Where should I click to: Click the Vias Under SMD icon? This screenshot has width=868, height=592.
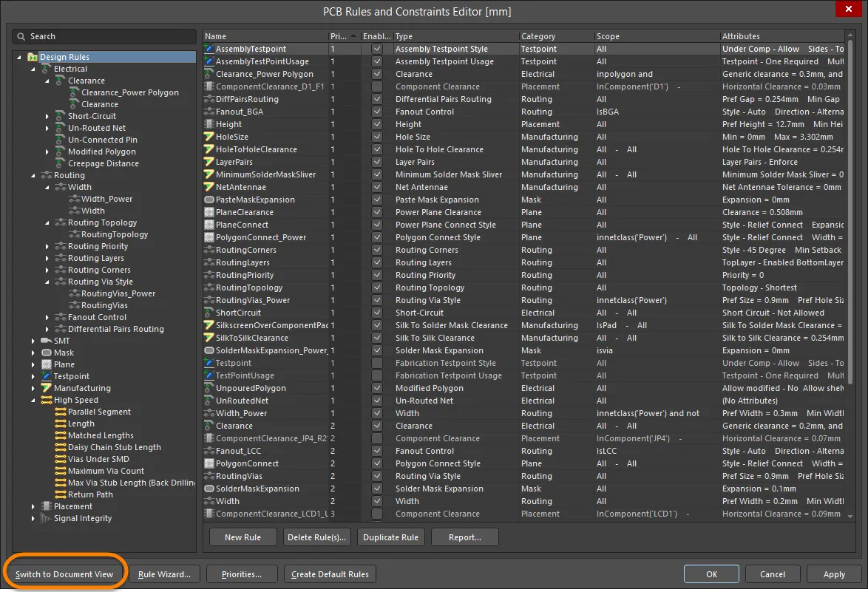point(61,459)
